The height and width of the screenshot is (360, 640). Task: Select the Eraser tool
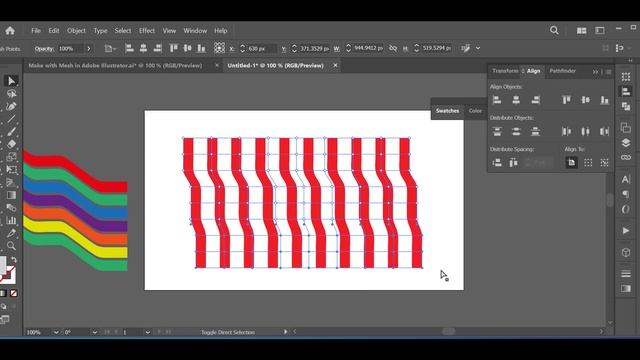[x=11, y=144]
